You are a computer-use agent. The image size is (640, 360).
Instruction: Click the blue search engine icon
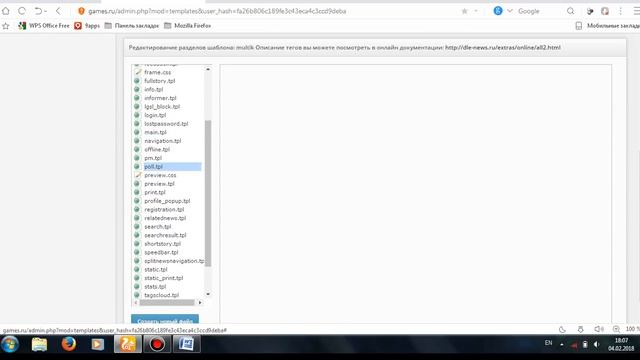pos(498,11)
